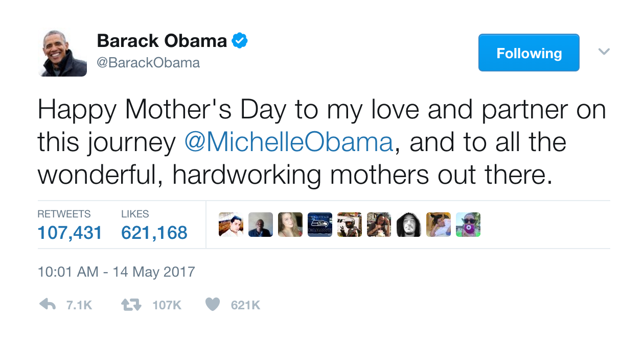Open the helmeted rider liker avatar
The image size is (644, 343).
click(350, 225)
